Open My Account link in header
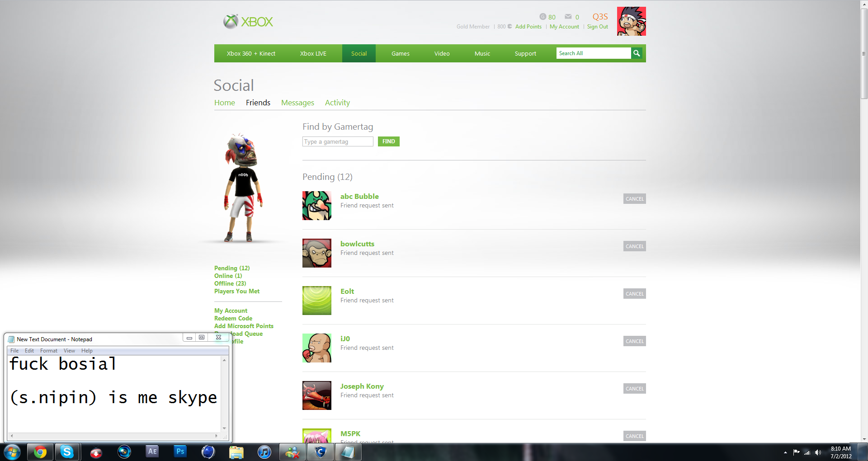The height and width of the screenshot is (461, 868). (x=564, y=27)
